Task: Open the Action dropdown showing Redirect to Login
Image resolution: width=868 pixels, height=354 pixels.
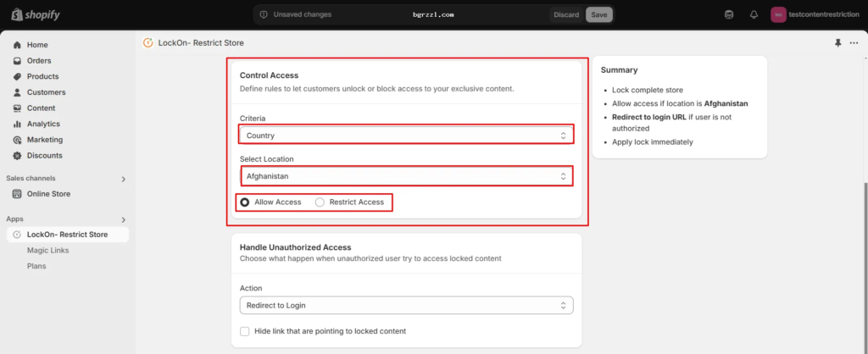Action: (406, 305)
